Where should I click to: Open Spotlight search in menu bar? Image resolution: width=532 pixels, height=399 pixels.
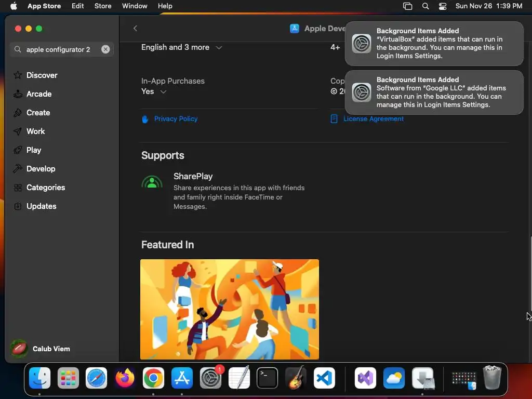(425, 6)
